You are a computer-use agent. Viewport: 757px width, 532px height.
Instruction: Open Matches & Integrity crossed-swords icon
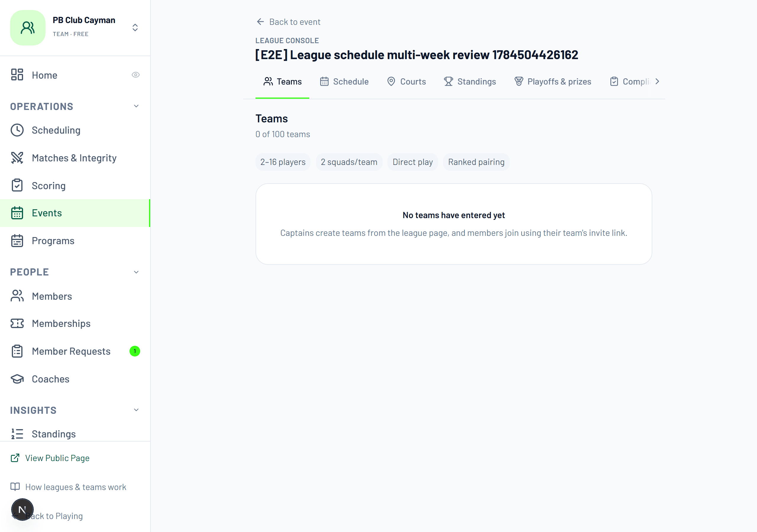tap(17, 158)
